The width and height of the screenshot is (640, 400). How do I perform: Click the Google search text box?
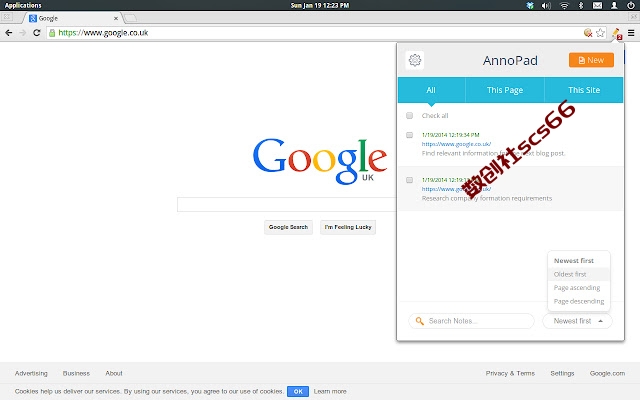tap(287, 204)
